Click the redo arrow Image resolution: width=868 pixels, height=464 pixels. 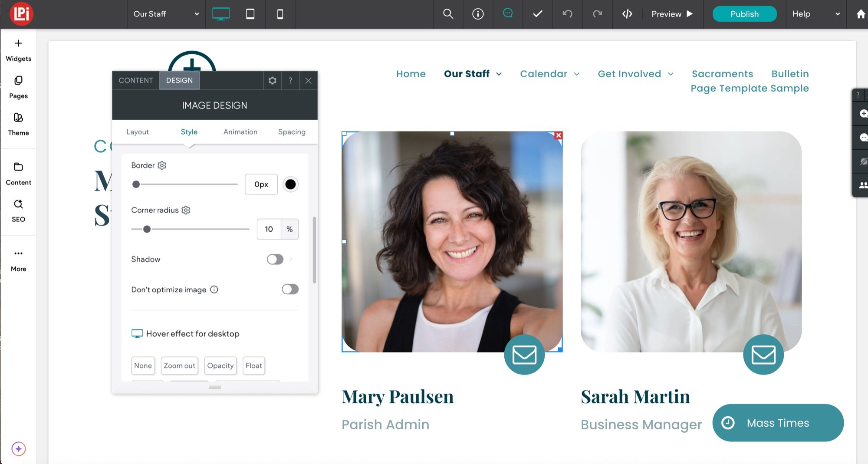point(597,14)
